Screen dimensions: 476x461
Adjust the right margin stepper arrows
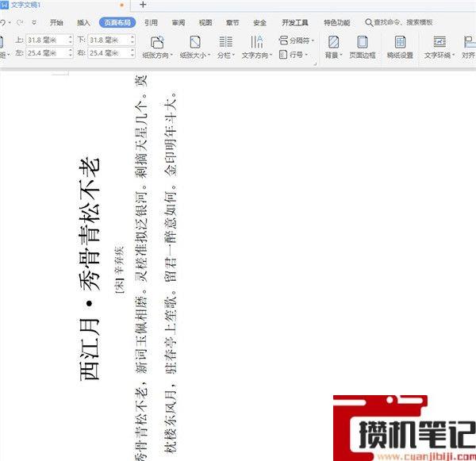click(x=132, y=53)
